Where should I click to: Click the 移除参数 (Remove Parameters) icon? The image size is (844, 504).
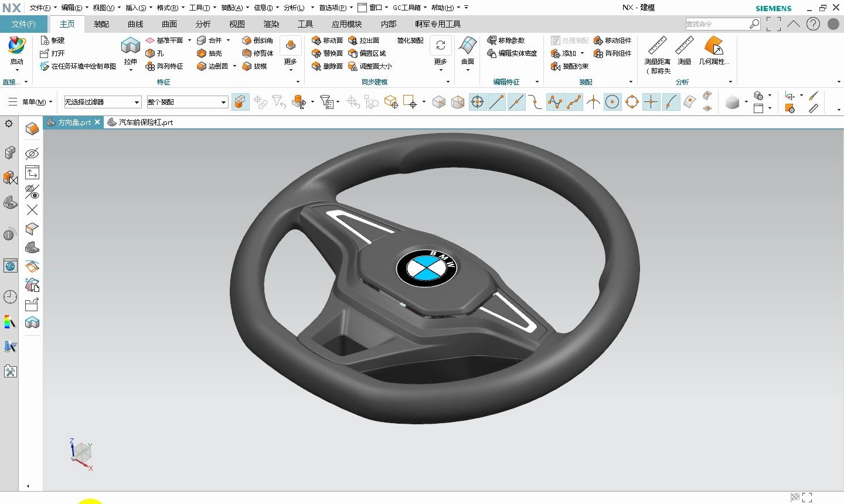pos(506,40)
